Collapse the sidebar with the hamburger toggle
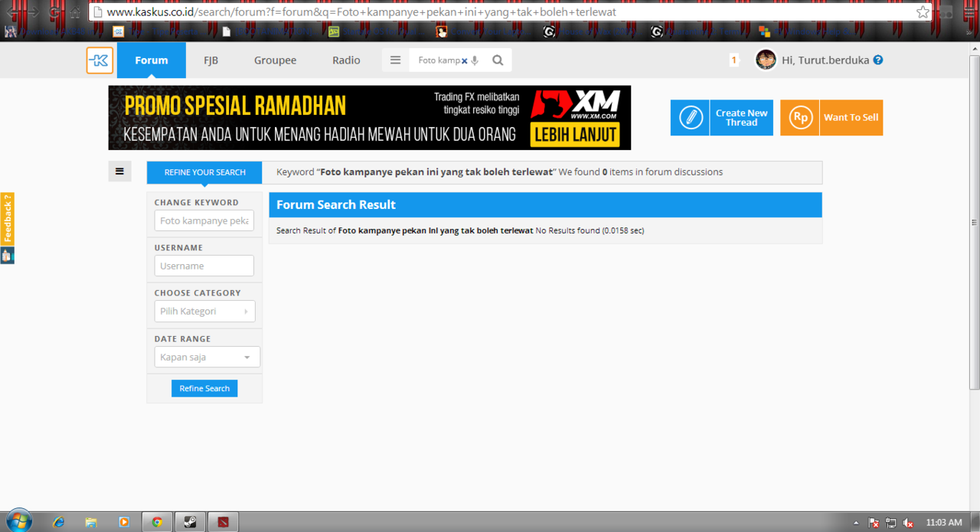This screenshot has height=532, width=980. [119, 171]
